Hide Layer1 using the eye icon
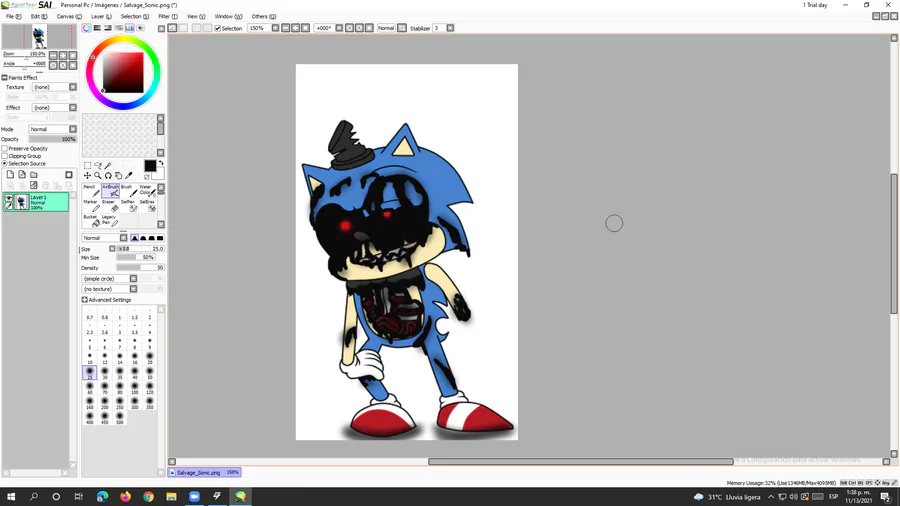Image resolution: width=900 pixels, height=506 pixels. point(9,198)
